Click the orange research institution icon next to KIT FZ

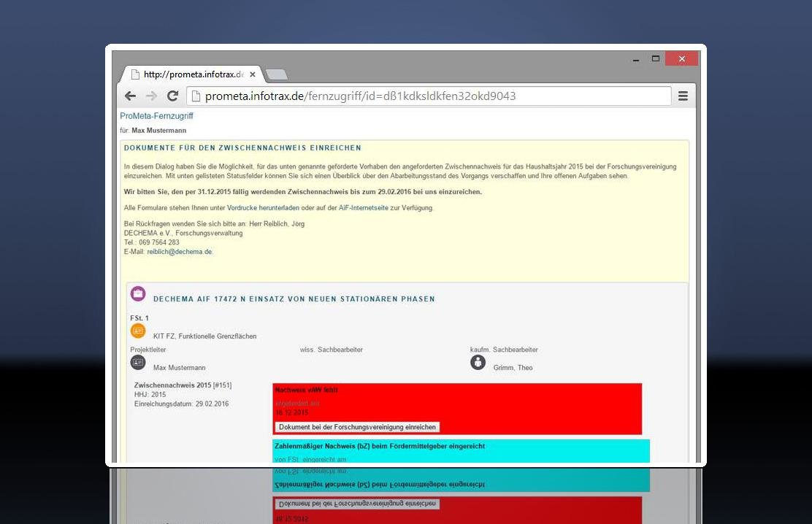138,331
